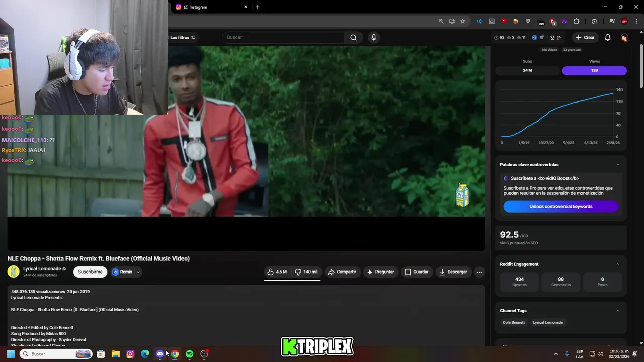Image resolution: width=644 pixels, height=362 pixels.
Task: Open the YouTube account avatar menu
Action: click(624, 38)
